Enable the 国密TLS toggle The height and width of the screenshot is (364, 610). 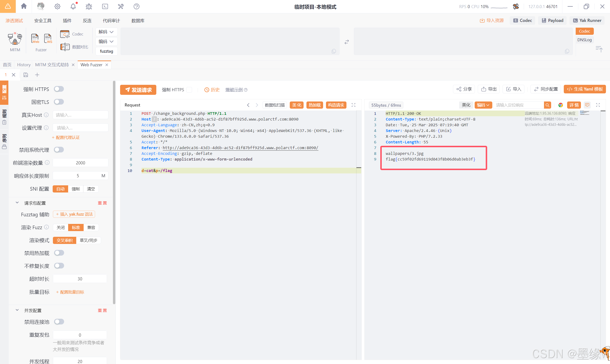[x=59, y=102]
